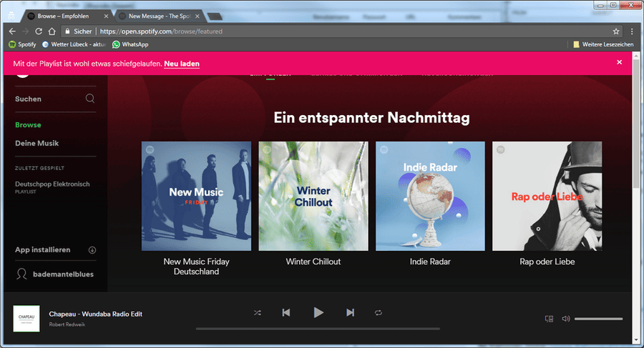Open artist Robert Redweik

tap(67, 324)
